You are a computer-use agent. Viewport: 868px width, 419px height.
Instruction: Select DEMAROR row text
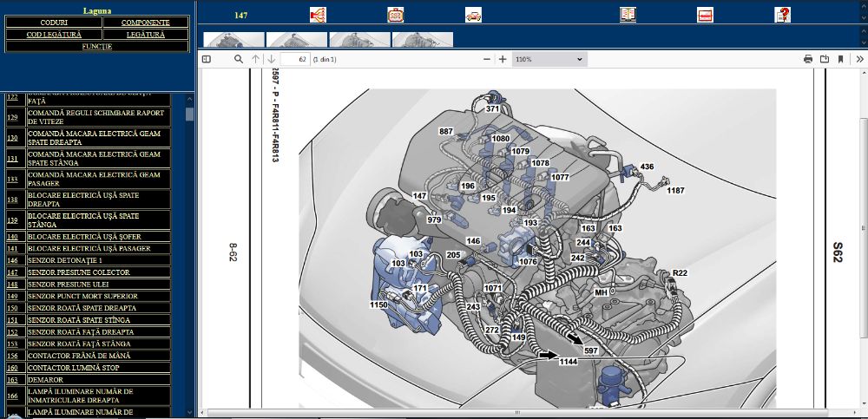[45, 380]
